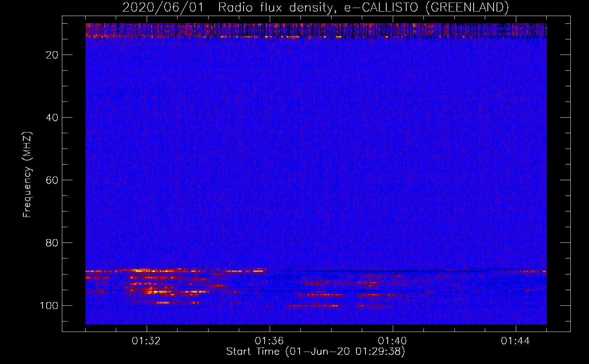The height and width of the screenshot is (364, 589).
Task: Click the plot title "Radio flux density, e-CALLISTO (GREENLAND)"
Action: pyautogui.click(x=363, y=7)
